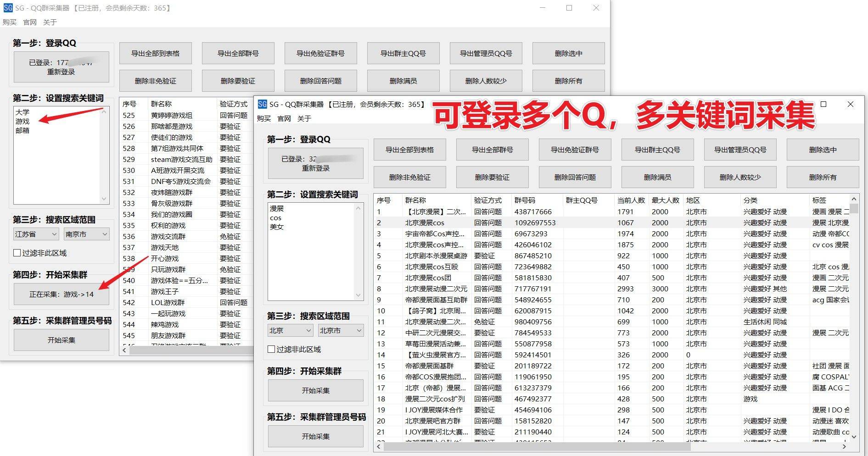Screen dimensions: 868x456
Task: Select the 北京漫展cos row in the results table
Action: tap(425, 222)
